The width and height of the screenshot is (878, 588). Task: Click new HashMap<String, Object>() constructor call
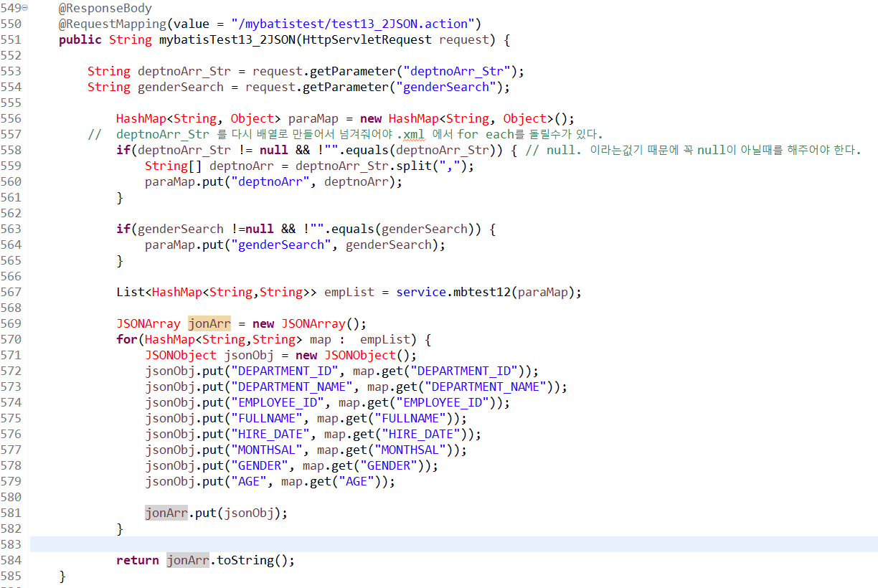pyautogui.click(x=468, y=119)
